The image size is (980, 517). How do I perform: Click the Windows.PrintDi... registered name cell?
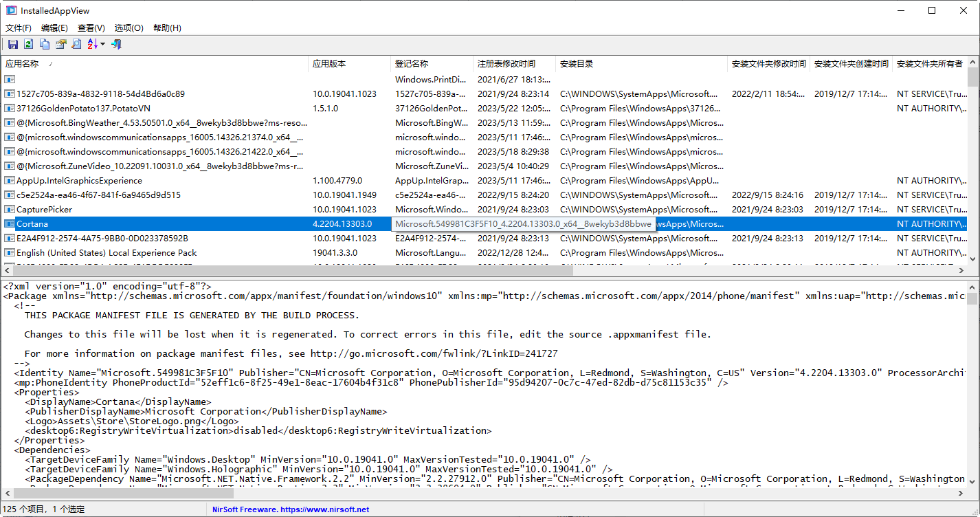click(431, 80)
